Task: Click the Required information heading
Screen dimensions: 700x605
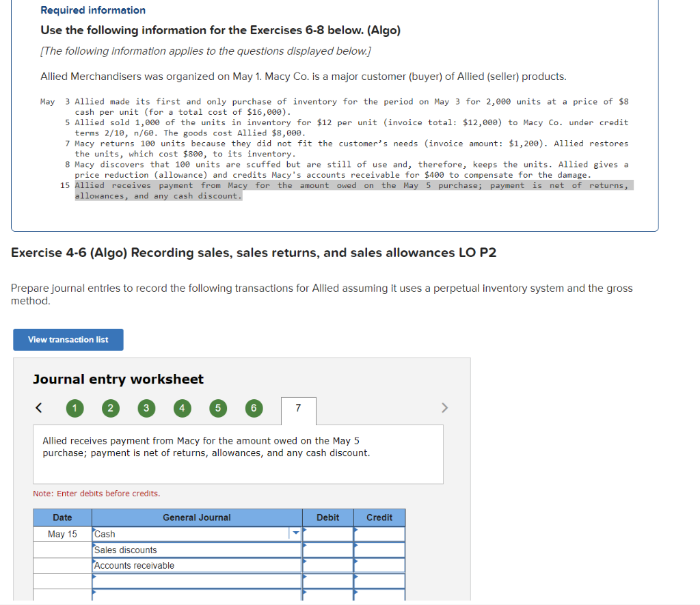Action: [x=93, y=10]
